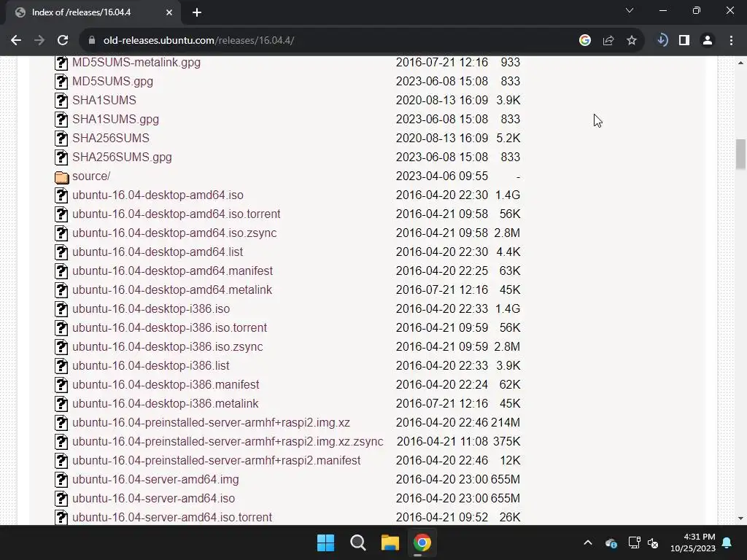747x560 pixels.
Task: Open the Chrome downloads indicator
Action: click(662, 41)
